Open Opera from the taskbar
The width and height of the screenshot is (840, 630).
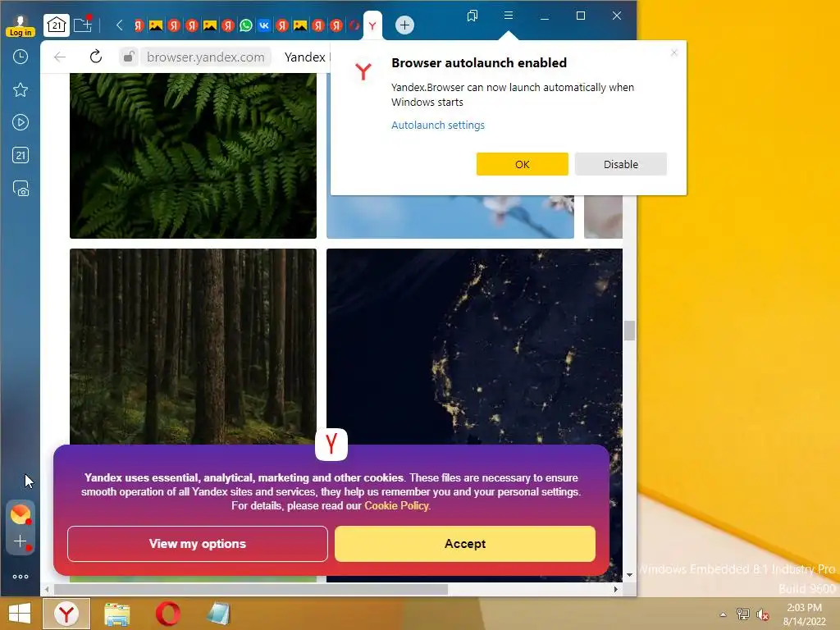pyautogui.click(x=167, y=614)
